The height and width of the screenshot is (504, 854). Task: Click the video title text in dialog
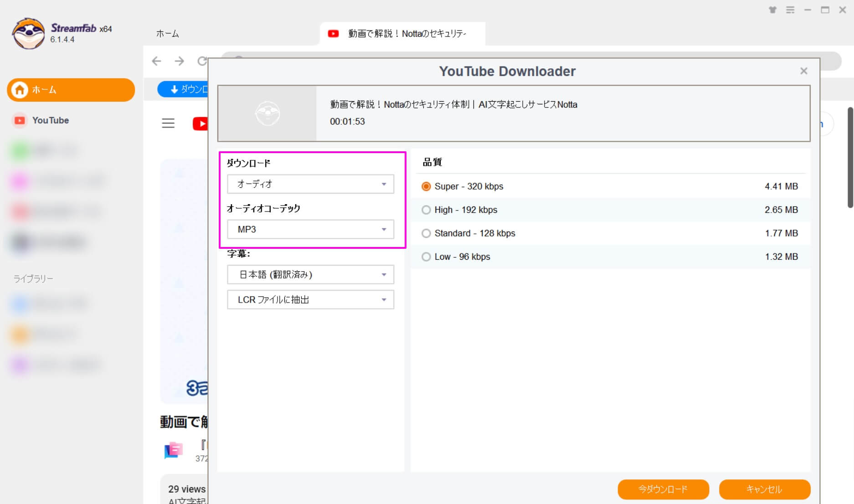(x=453, y=104)
